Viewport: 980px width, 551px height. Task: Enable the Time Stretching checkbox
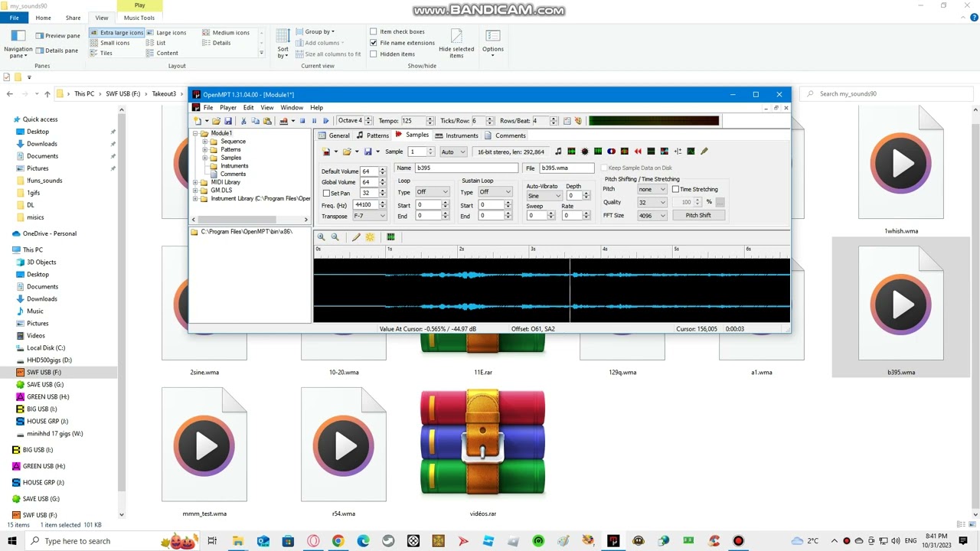pos(675,189)
